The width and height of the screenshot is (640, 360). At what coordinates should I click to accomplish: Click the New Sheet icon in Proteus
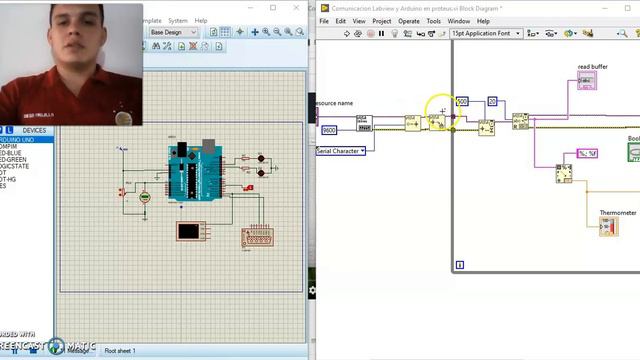pos(182,47)
